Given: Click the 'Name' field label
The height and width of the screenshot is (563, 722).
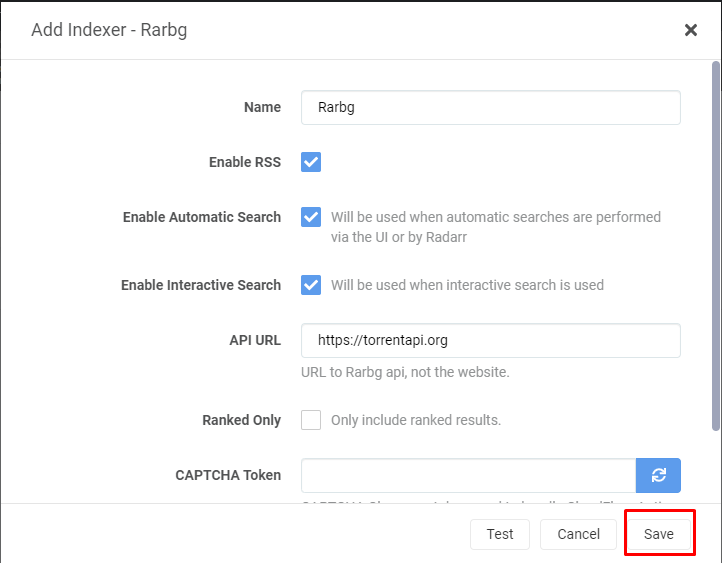Looking at the screenshot, I should point(262,107).
